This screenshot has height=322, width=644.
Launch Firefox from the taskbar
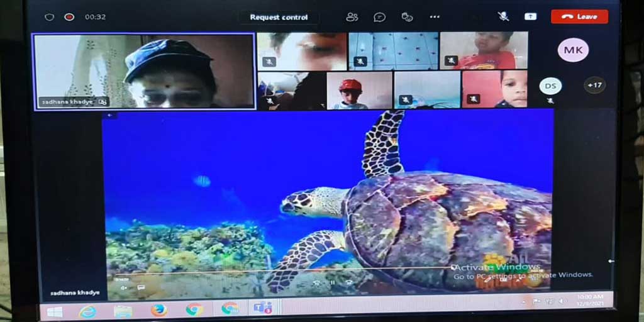pos(159,310)
